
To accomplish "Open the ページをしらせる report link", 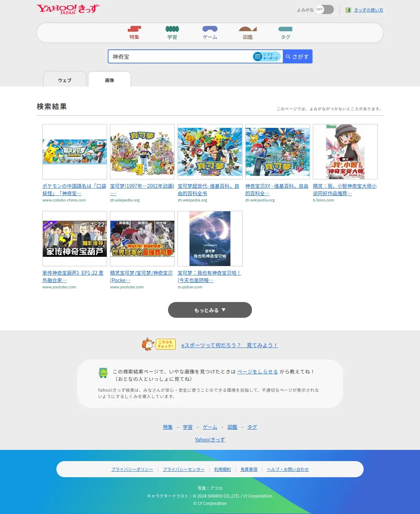I will [x=258, y=372].
